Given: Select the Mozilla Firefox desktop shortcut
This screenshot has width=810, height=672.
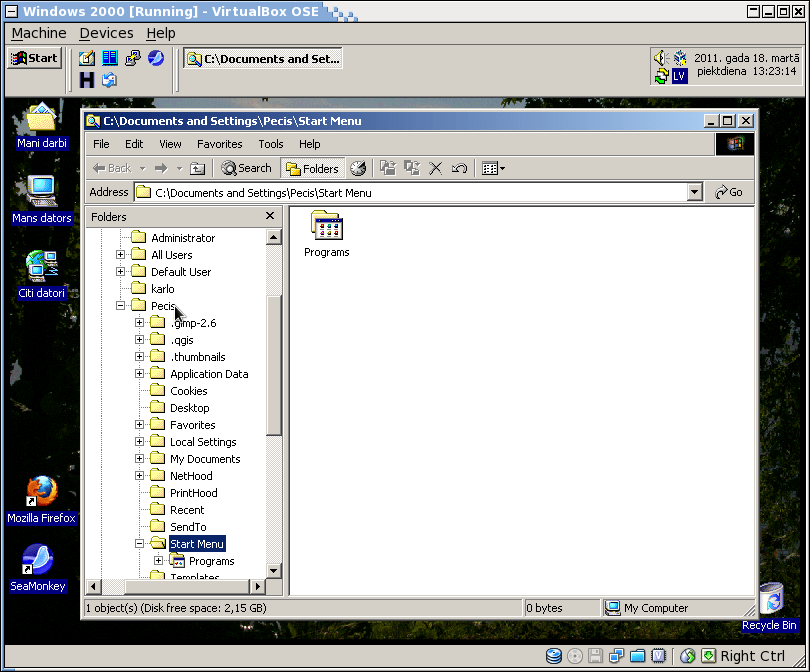Looking at the screenshot, I should coord(41,501).
